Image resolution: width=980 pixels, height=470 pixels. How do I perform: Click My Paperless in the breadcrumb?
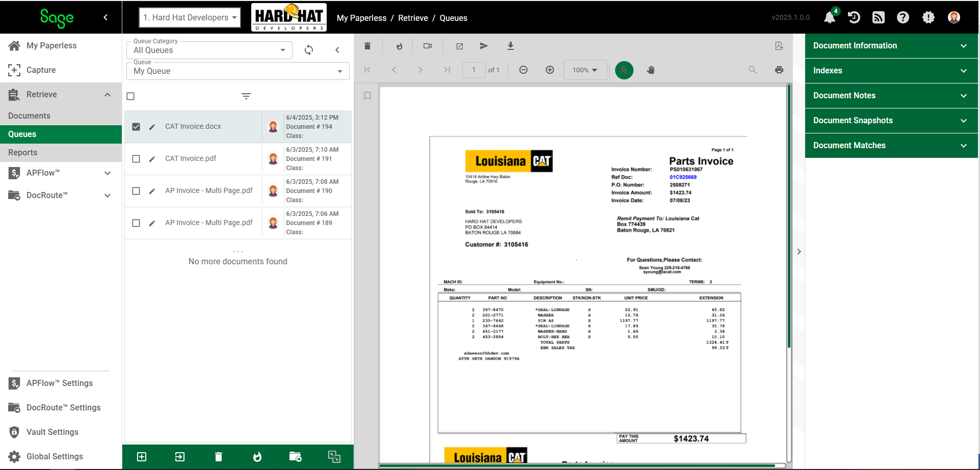[361, 18]
